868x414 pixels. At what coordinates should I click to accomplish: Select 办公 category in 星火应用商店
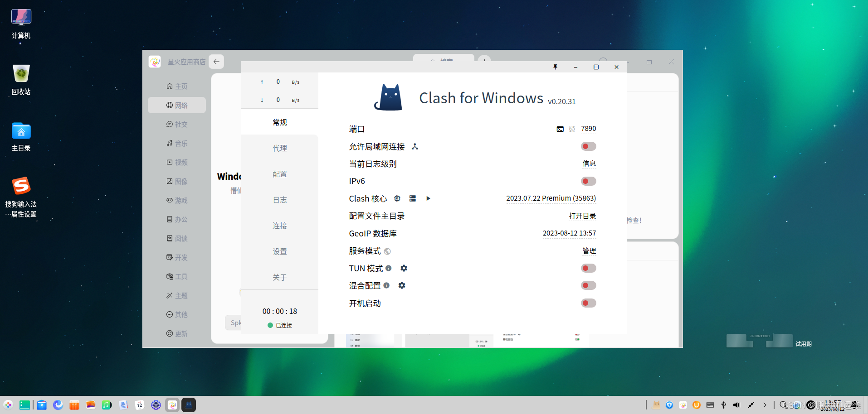click(x=177, y=219)
